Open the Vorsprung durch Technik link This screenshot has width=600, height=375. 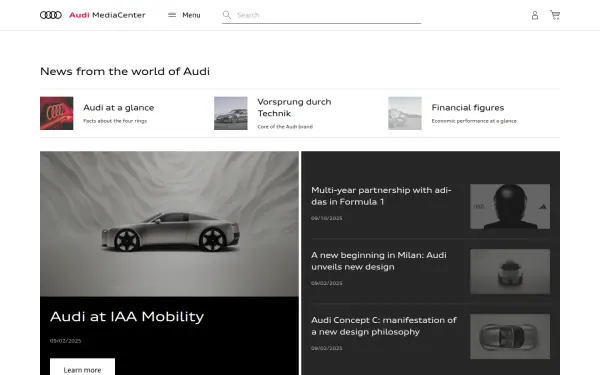tap(294, 108)
